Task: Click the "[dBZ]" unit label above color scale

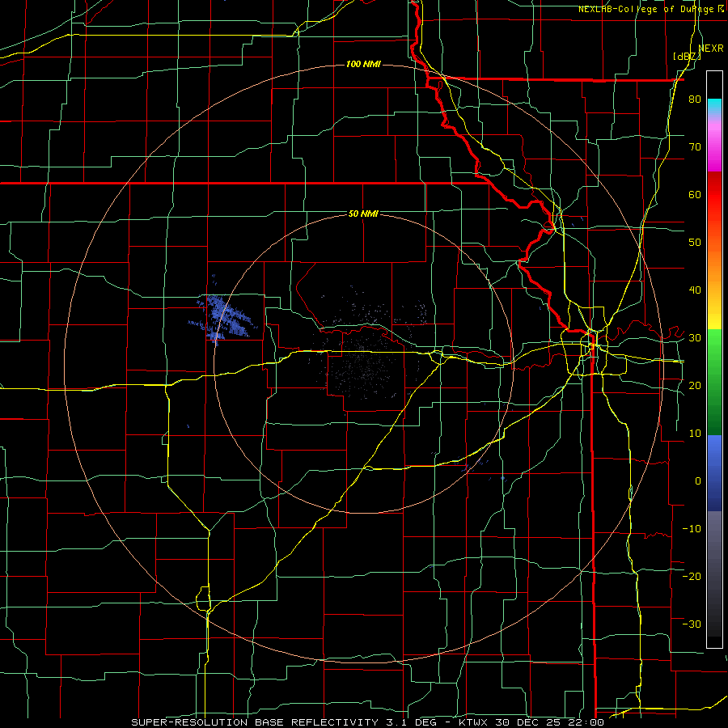Action: (687, 57)
